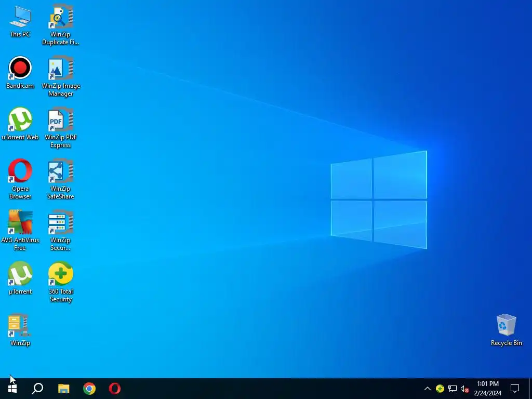Select the µTorrent desktop shortcut
This screenshot has width=532, height=399.
[x=20, y=278]
